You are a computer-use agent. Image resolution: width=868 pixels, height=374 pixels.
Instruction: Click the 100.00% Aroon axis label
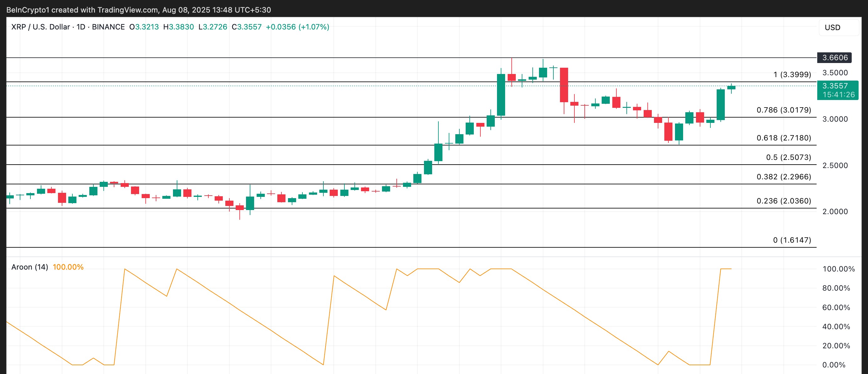point(838,269)
